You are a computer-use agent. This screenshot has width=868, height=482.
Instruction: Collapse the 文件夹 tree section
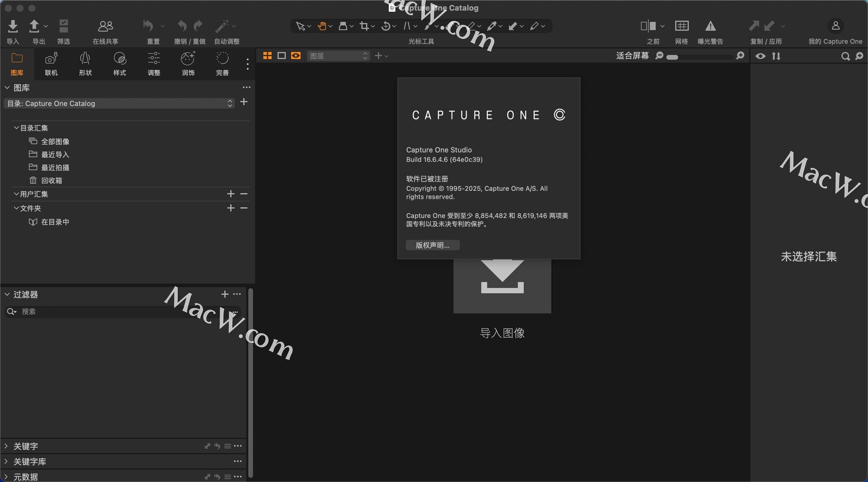pyautogui.click(x=16, y=208)
